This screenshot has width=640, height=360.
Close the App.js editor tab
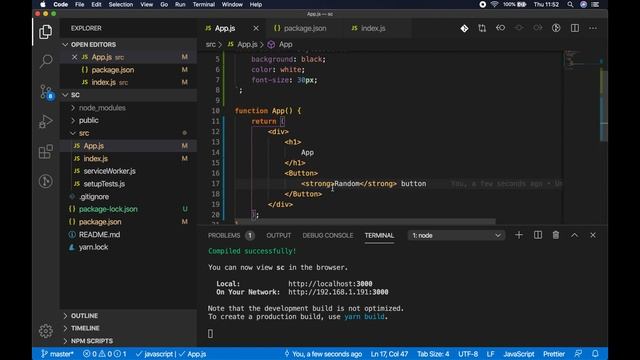[256, 28]
